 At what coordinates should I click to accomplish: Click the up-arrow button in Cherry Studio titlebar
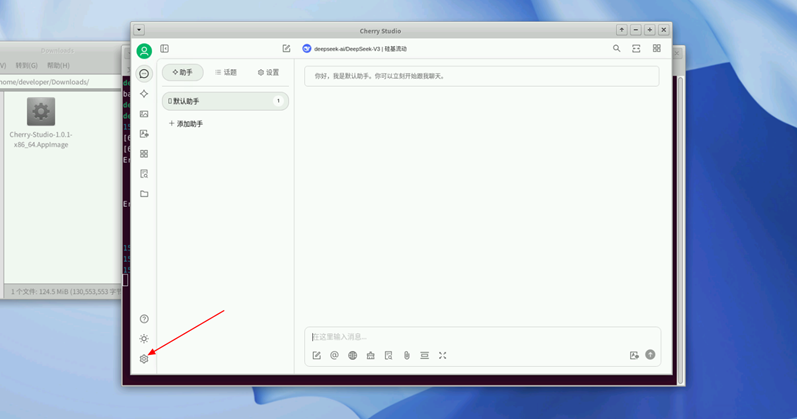(622, 30)
